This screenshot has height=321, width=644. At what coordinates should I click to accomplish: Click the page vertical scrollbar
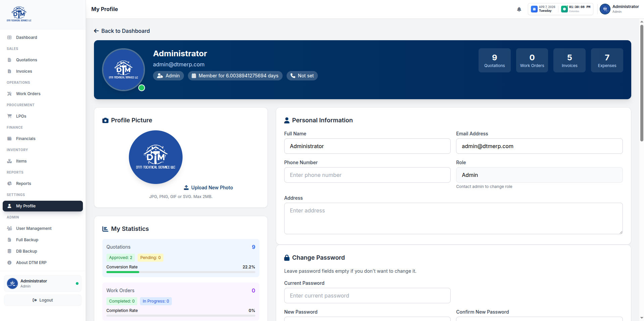click(x=642, y=83)
